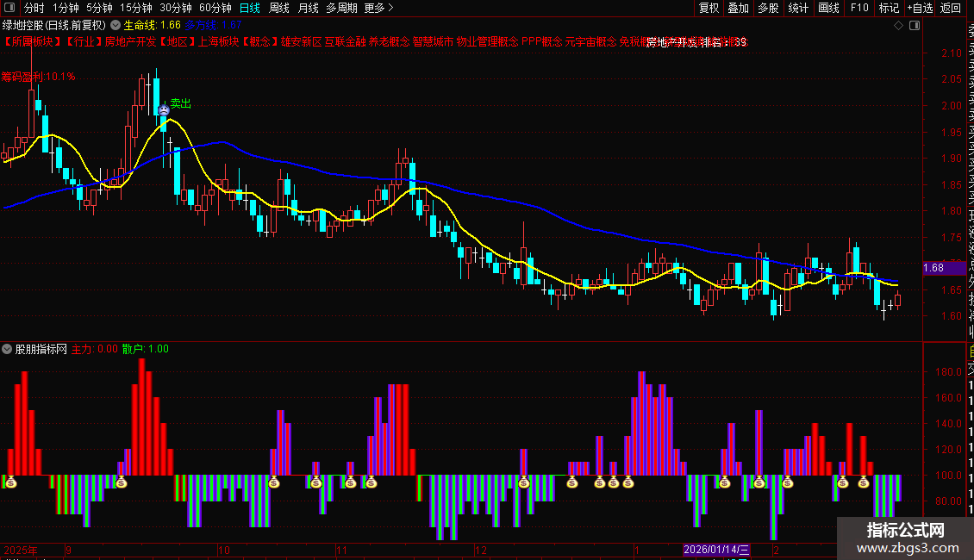Open F10 company information

[x=859, y=8]
